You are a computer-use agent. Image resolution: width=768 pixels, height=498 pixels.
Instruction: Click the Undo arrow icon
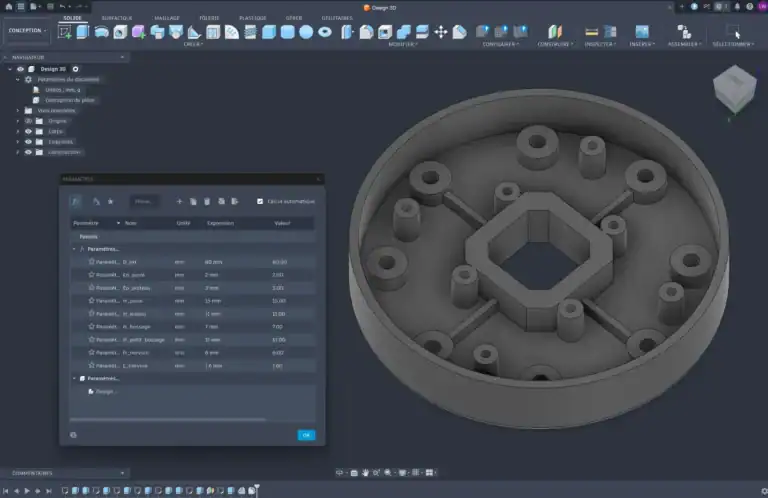tap(63, 7)
